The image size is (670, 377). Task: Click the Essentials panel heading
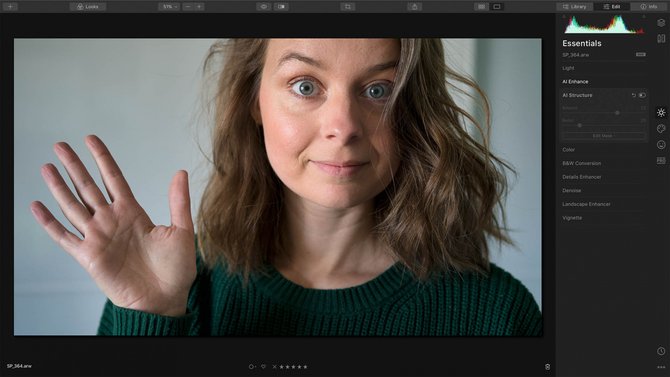(582, 43)
